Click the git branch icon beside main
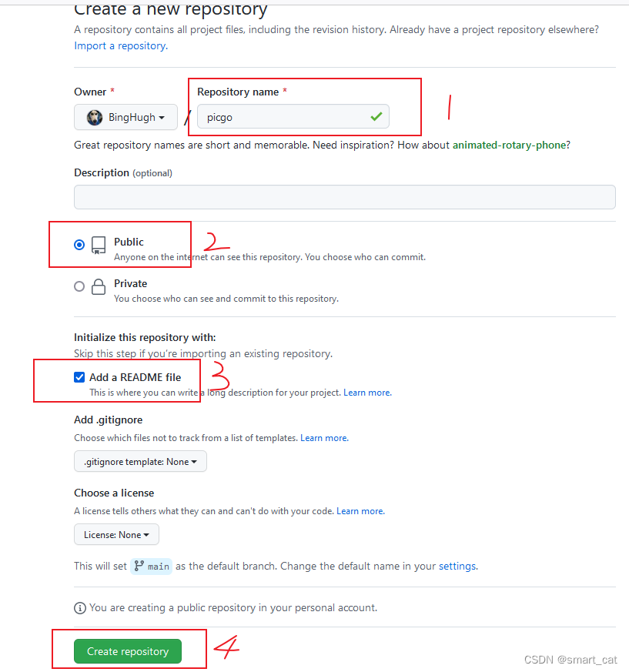 [139, 566]
